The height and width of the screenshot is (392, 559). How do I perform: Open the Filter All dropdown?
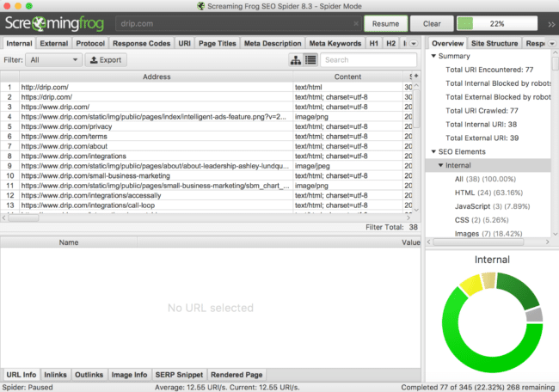tap(53, 60)
